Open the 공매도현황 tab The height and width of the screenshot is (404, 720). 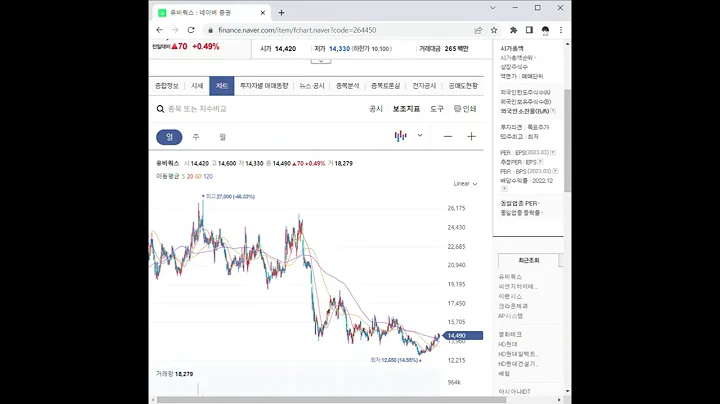tap(463, 86)
